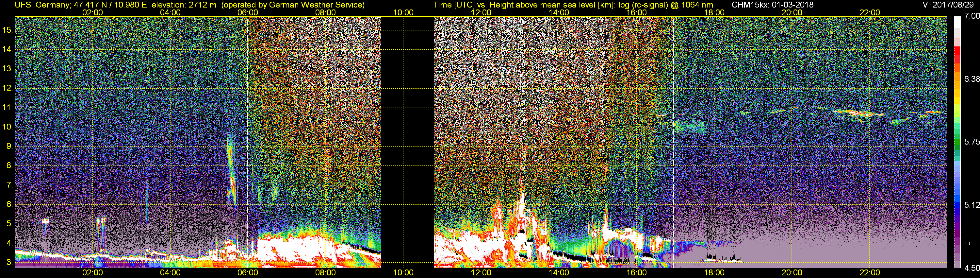Click '(operated by German Weather Service)' text
Image resolution: width=980 pixels, height=278 pixels.
coord(293,5)
